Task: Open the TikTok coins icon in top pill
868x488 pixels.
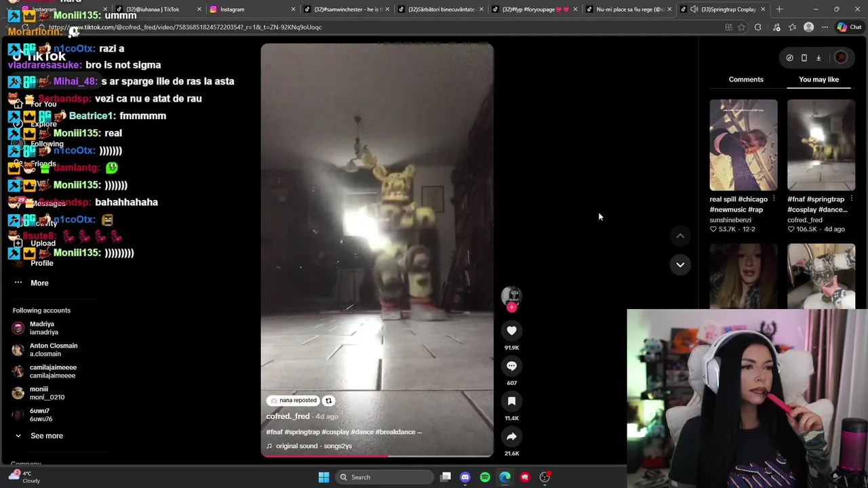Action: pos(789,58)
